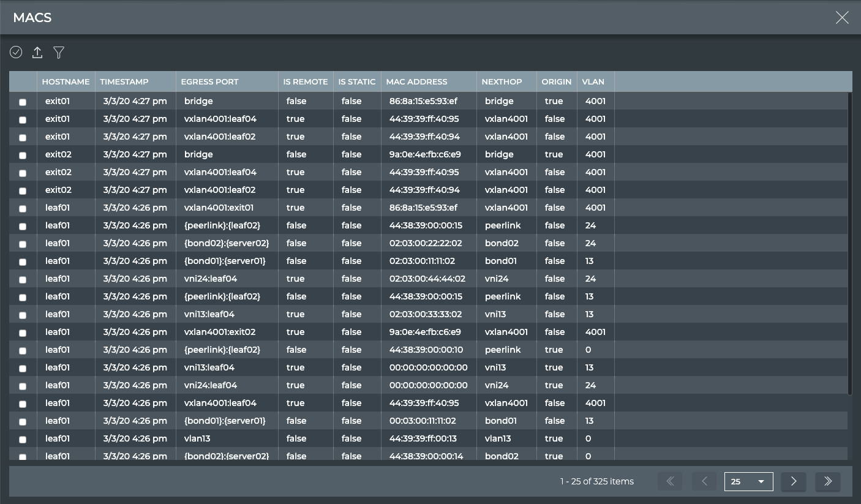Open the rows-per-page dropdown showing 25
Screen dimensions: 861x504
(x=748, y=481)
